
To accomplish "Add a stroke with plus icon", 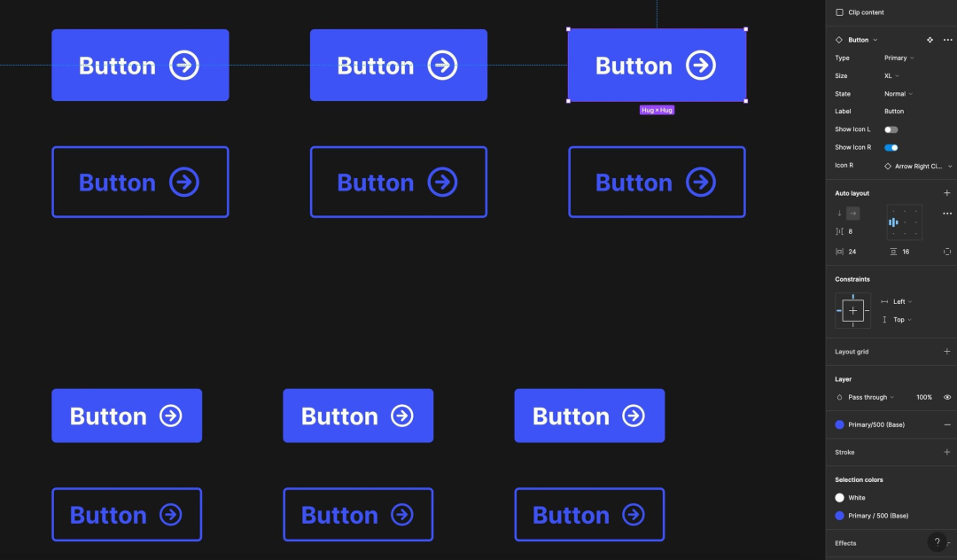I will tap(946, 452).
